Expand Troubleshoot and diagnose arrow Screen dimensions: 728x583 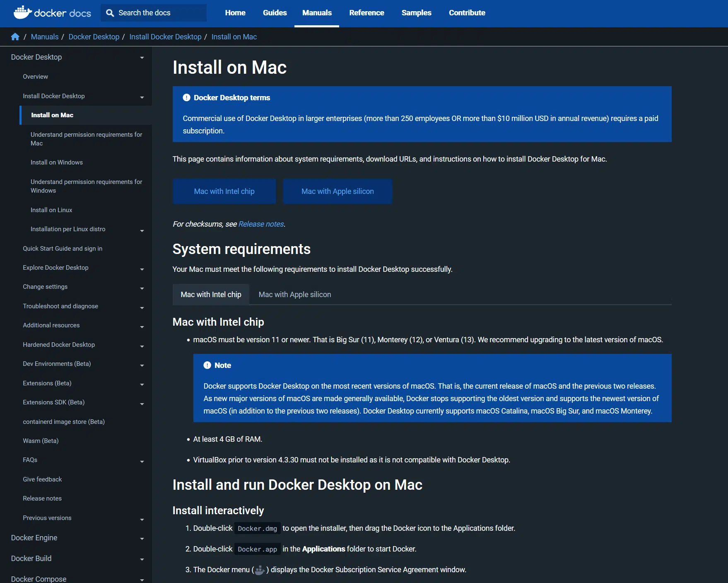point(142,308)
